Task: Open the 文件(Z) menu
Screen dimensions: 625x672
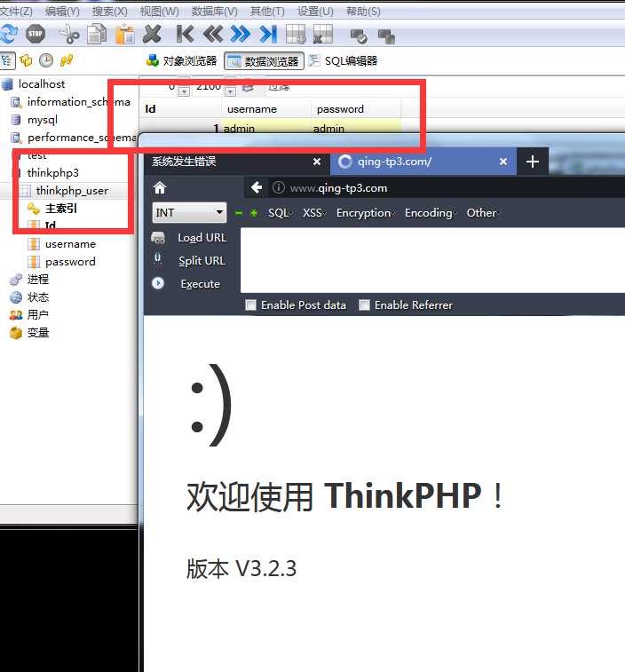Action: [x=16, y=12]
